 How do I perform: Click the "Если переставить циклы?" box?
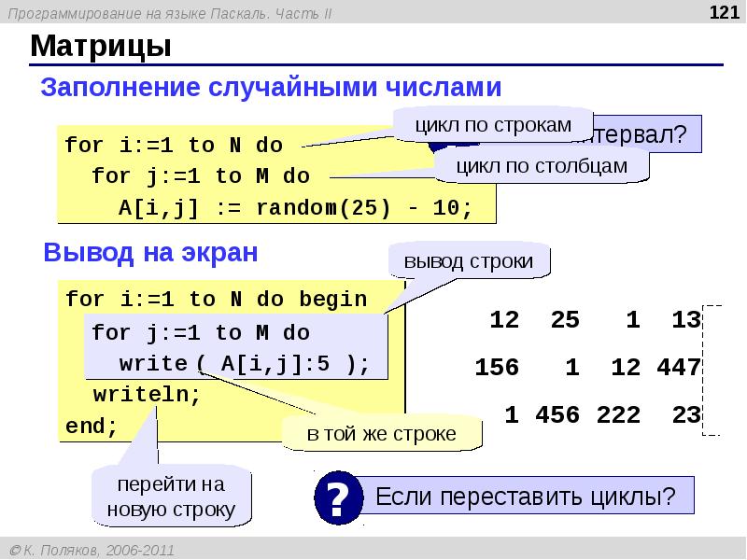tap(525, 497)
